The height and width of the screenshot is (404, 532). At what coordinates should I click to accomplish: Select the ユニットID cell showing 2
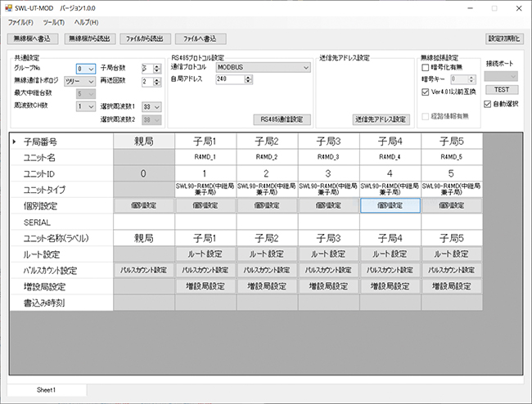267,173
